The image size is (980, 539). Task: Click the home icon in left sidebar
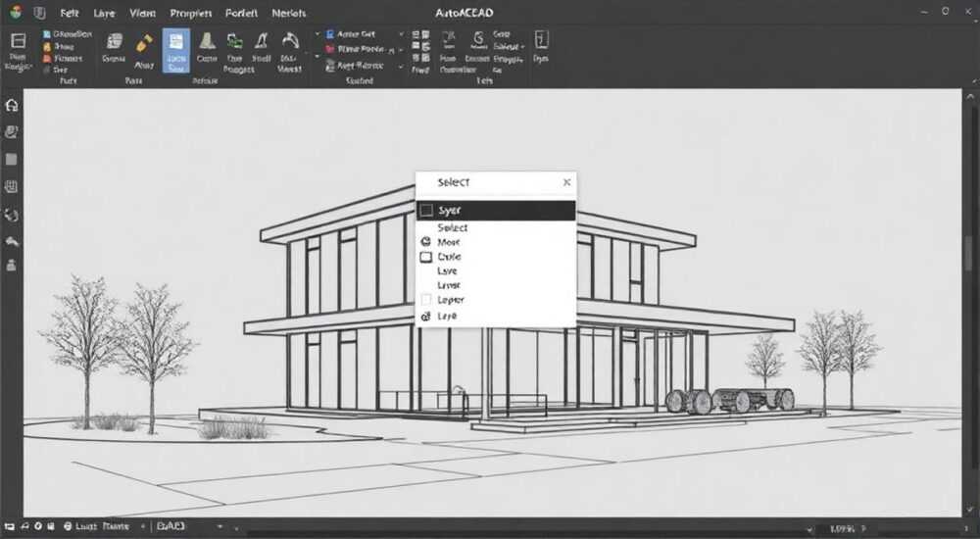coord(11,105)
